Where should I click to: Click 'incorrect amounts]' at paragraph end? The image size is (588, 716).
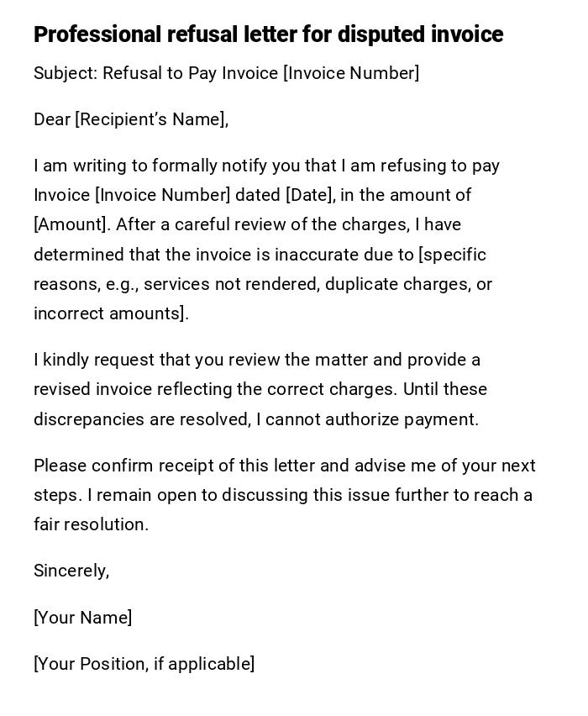(x=111, y=313)
